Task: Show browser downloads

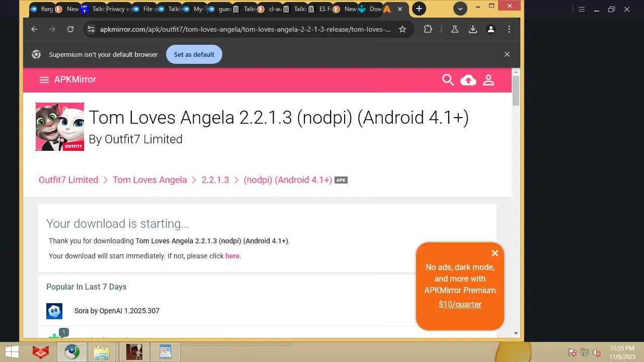Action: pyautogui.click(x=473, y=29)
